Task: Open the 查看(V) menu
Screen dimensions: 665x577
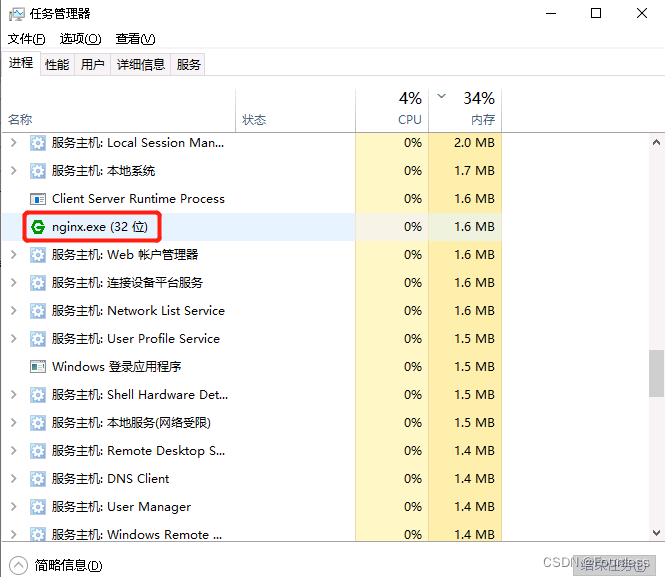Action: tap(135, 39)
